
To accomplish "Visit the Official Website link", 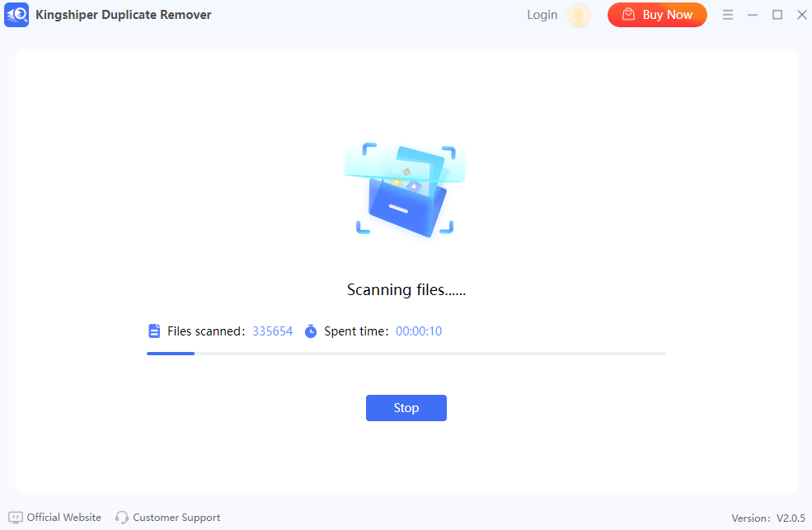I will [63, 518].
